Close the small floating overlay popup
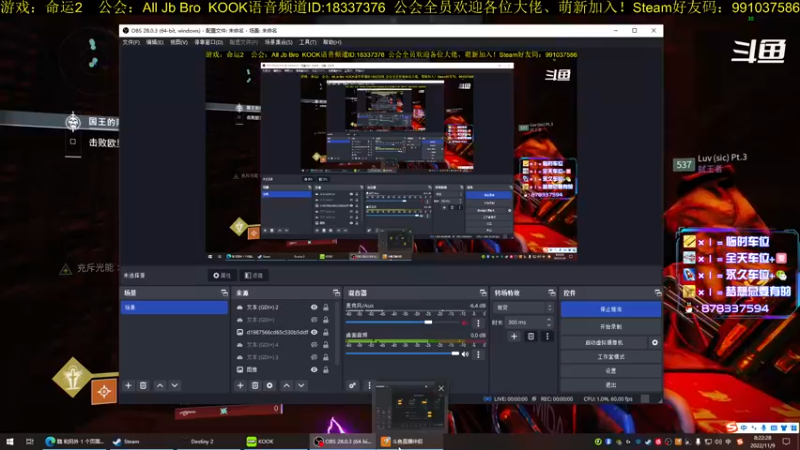 coord(441,388)
